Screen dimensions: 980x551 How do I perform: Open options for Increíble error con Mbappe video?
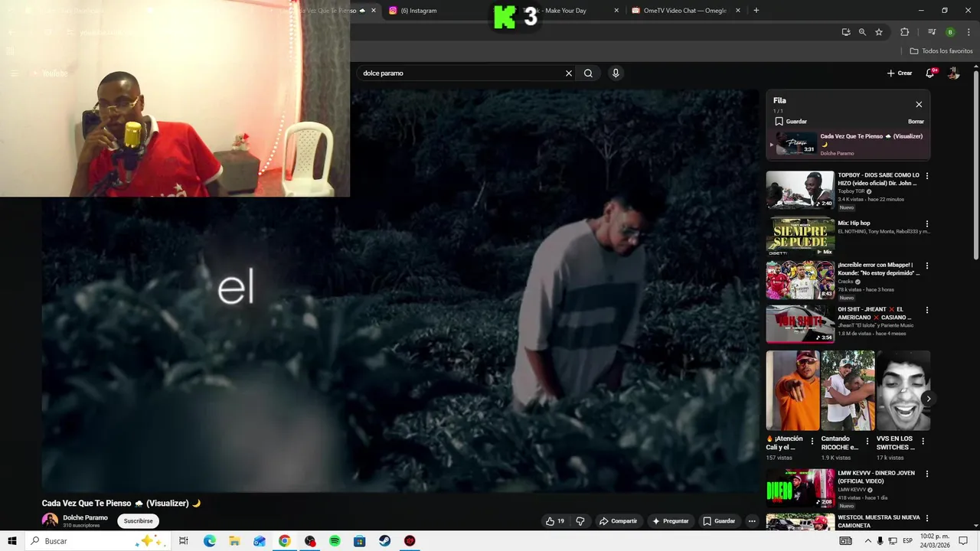927,266
